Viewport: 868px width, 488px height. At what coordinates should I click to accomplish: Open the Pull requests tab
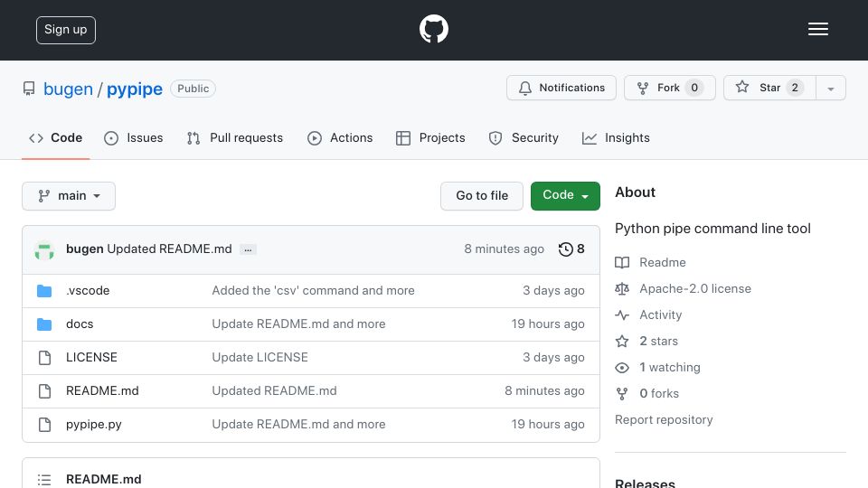point(235,137)
